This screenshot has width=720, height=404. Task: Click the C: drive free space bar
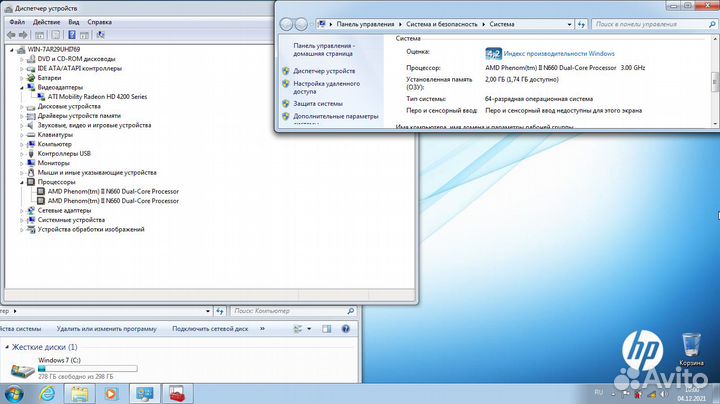click(x=87, y=368)
